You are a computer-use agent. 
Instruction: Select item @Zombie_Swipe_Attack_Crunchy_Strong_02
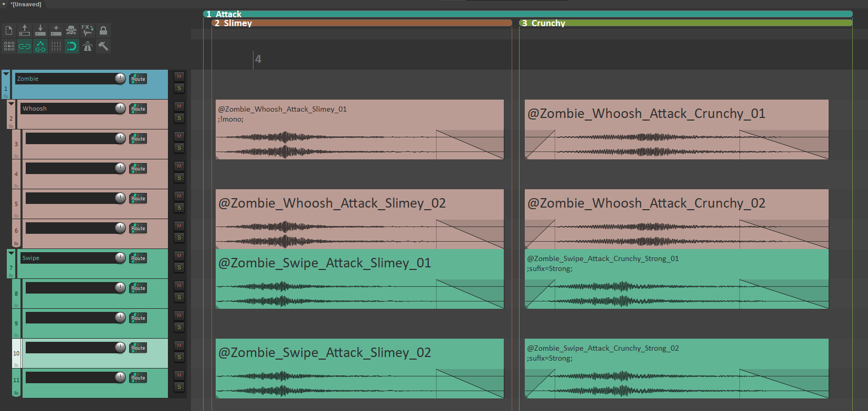coord(676,369)
